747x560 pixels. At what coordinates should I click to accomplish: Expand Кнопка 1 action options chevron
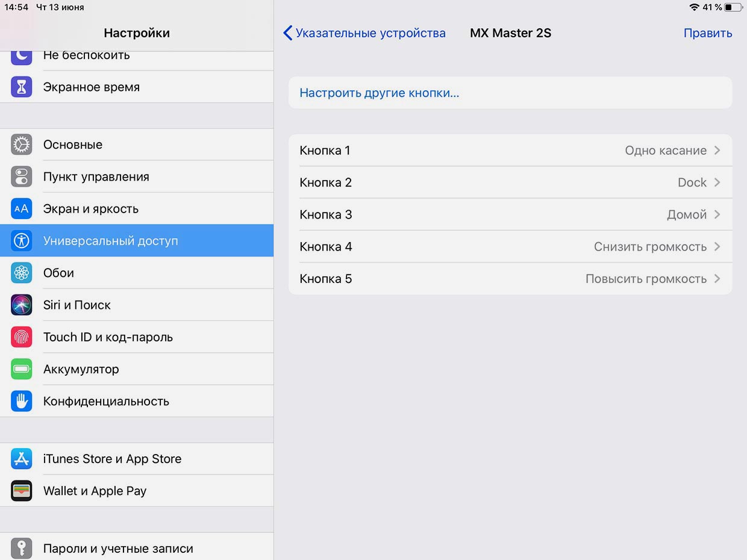pyautogui.click(x=717, y=151)
